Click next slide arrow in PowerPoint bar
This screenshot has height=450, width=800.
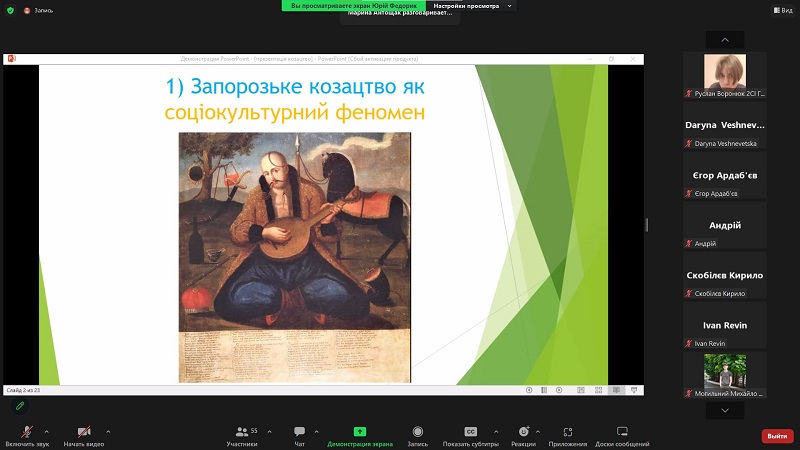(x=559, y=390)
